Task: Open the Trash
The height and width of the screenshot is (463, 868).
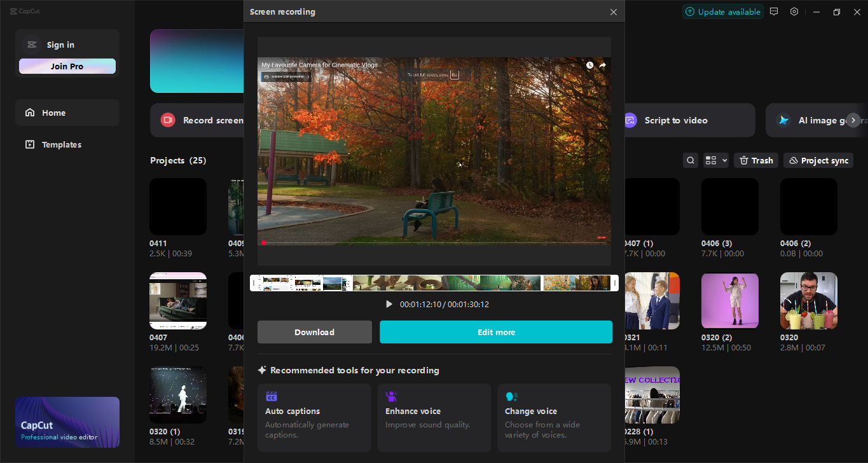Action: click(756, 160)
